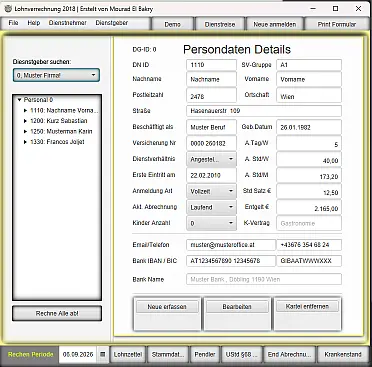Image resolution: width=372 pixels, height=367 pixels.
Task: Click the Dienstreise button
Action: [220, 24]
